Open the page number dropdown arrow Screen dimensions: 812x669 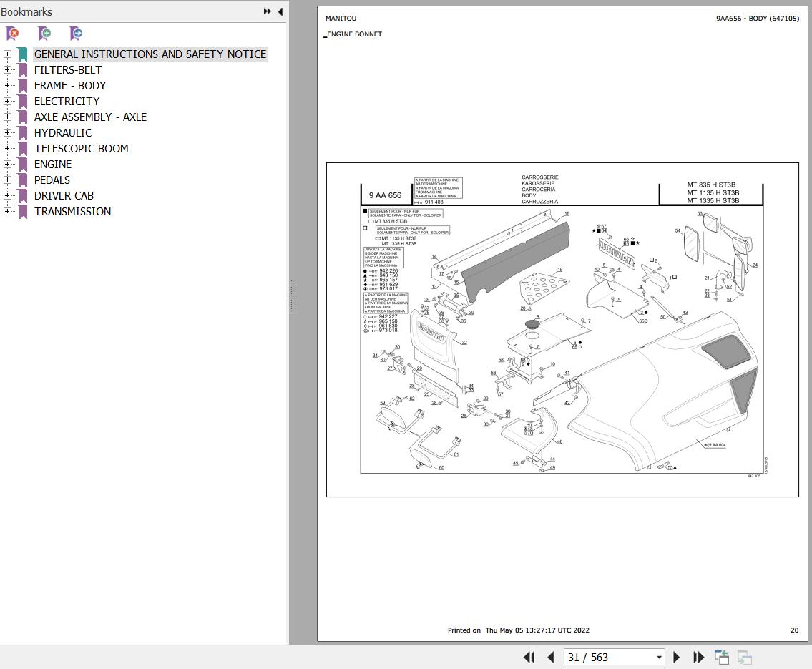coord(659,658)
